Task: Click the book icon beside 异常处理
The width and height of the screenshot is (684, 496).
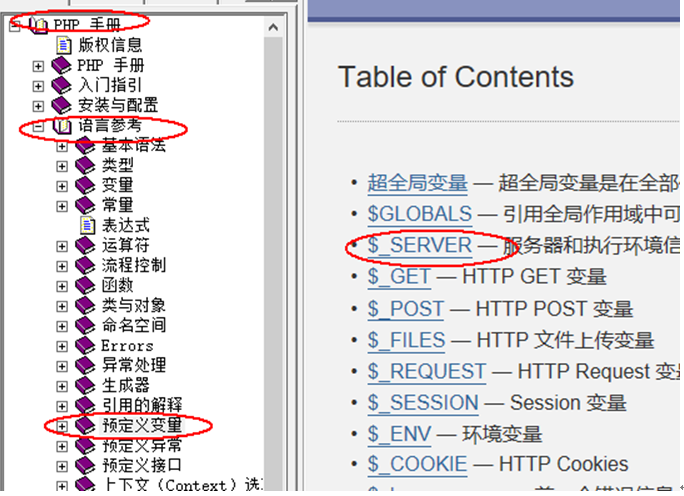Action: pyautogui.click(x=85, y=366)
